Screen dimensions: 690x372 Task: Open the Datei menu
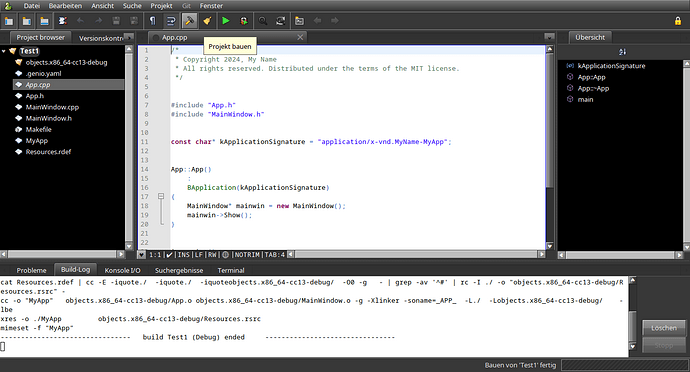click(32, 6)
